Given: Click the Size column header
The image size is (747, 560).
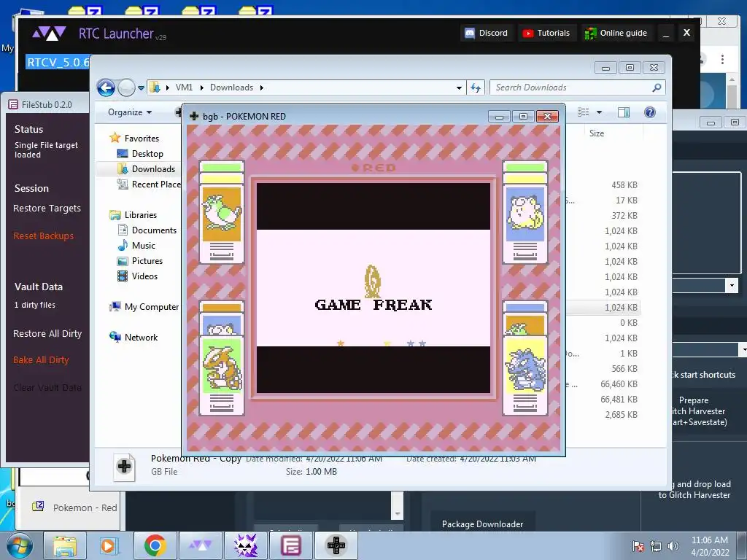Looking at the screenshot, I should click(x=597, y=133).
